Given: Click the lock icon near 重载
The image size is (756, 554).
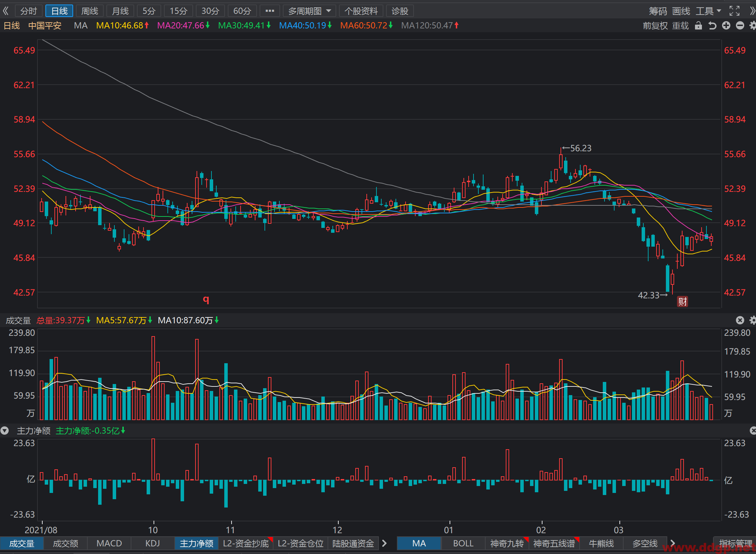Looking at the screenshot, I should [x=698, y=26].
